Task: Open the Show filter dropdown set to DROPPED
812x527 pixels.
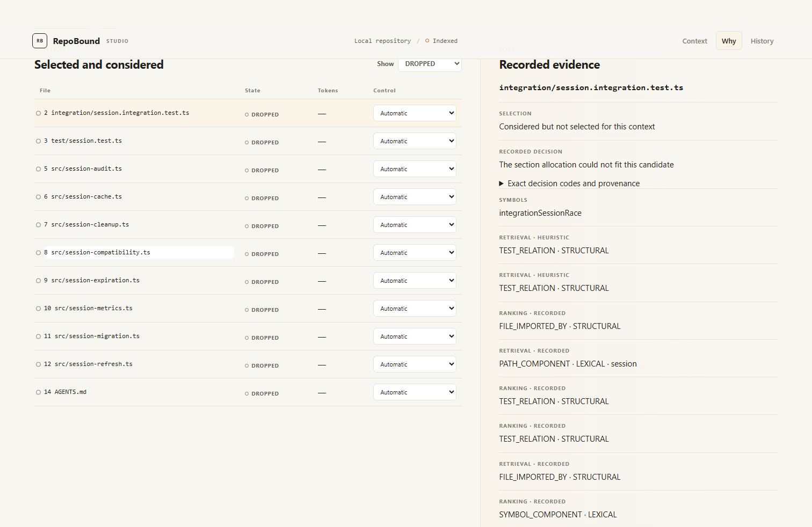Action: pyautogui.click(x=430, y=64)
